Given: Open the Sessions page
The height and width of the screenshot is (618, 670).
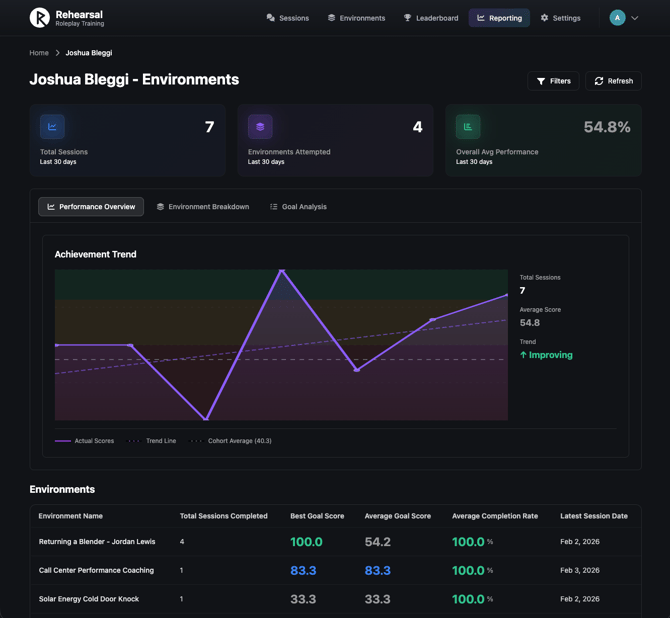Looking at the screenshot, I should click(288, 18).
